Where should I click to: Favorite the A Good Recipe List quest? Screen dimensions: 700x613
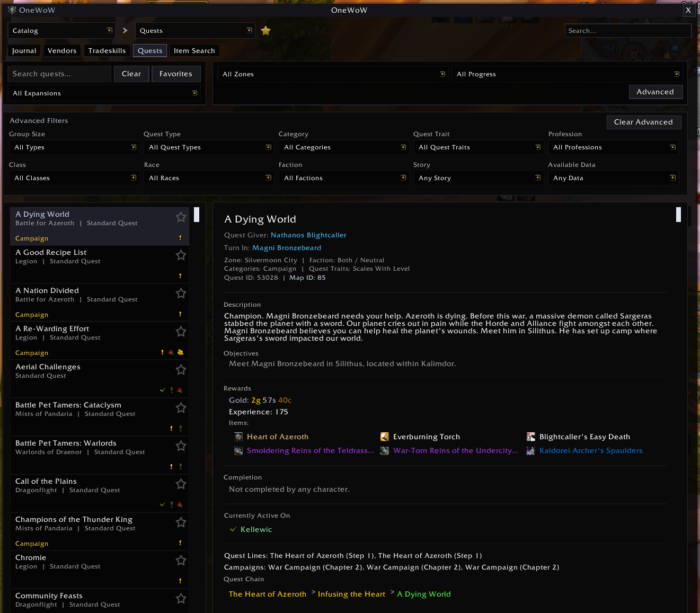coord(181,255)
